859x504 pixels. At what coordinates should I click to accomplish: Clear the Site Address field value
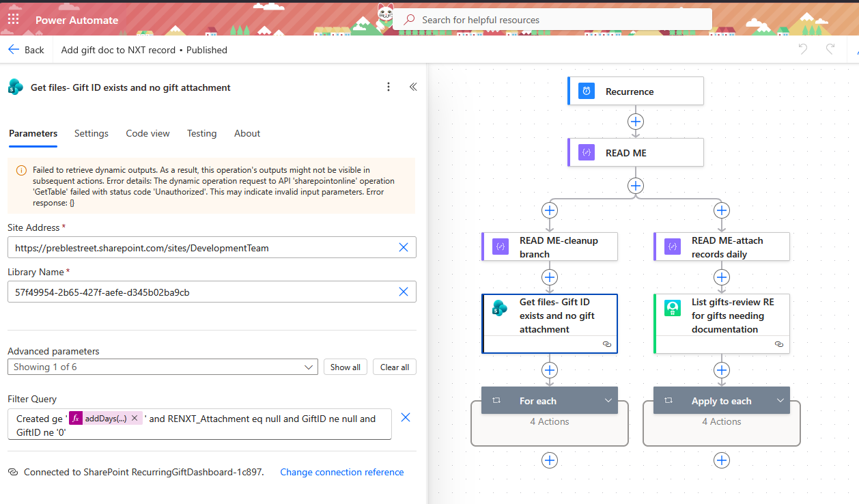point(404,247)
